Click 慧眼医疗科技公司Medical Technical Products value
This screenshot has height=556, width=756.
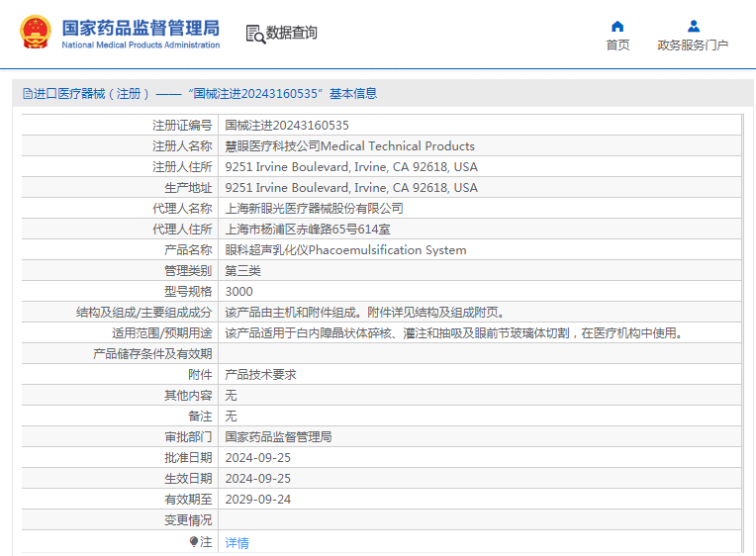(349, 146)
